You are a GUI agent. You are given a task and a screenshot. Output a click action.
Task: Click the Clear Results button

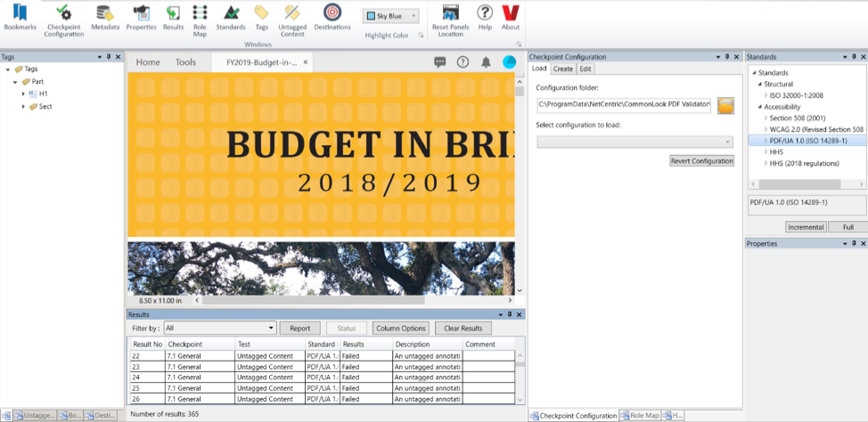pos(463,328)
